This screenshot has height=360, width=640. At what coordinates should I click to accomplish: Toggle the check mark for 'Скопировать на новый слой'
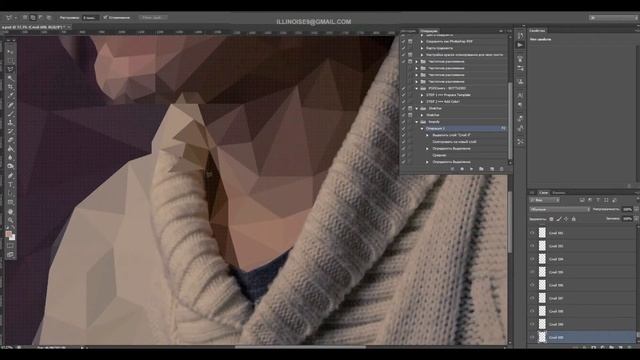pyautogui.click(x=403, y=142)
